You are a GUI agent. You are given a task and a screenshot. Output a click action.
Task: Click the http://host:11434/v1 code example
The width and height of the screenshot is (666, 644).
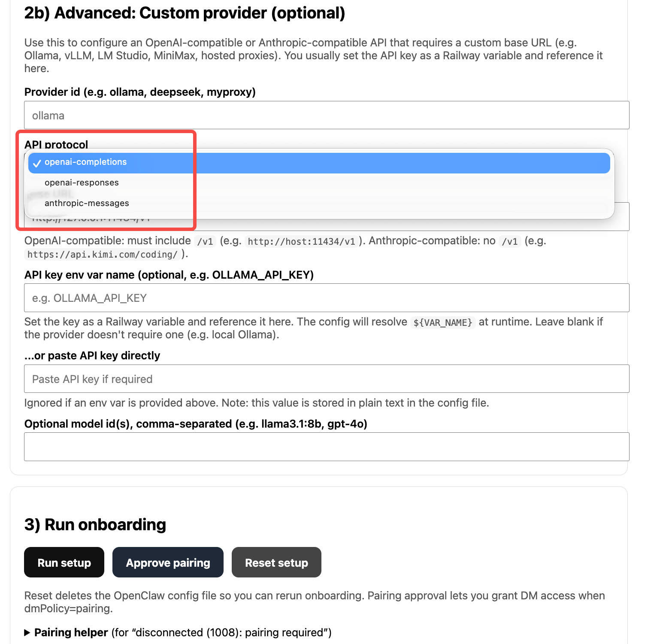pos(301,242)
